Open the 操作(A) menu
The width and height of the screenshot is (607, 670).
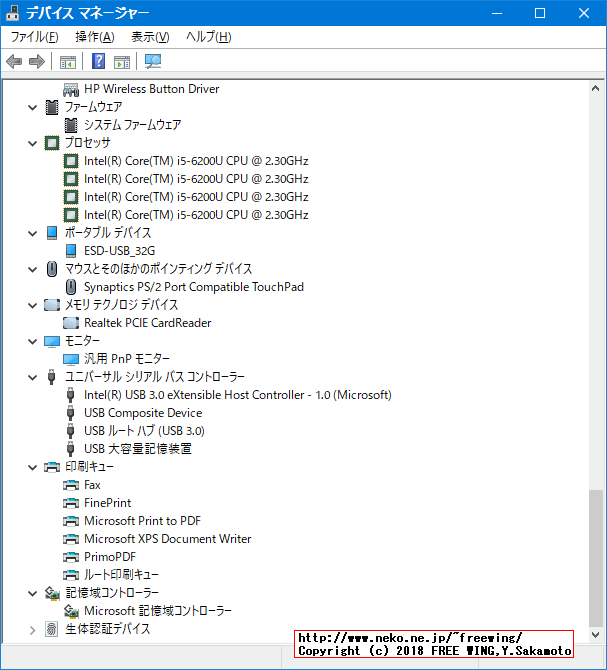[x=95, y=37]
